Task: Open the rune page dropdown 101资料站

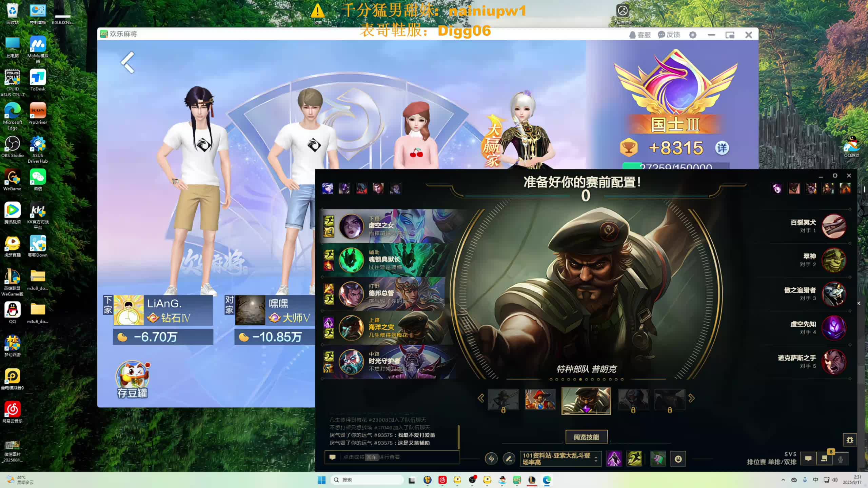Action: pyautogui.click(x=560, y=459)
